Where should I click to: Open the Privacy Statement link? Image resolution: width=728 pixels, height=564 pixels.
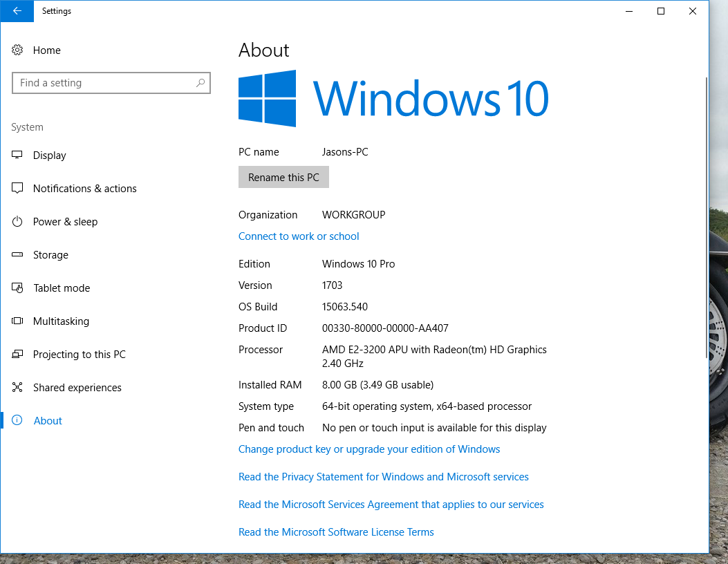click(x=383, y=477)
